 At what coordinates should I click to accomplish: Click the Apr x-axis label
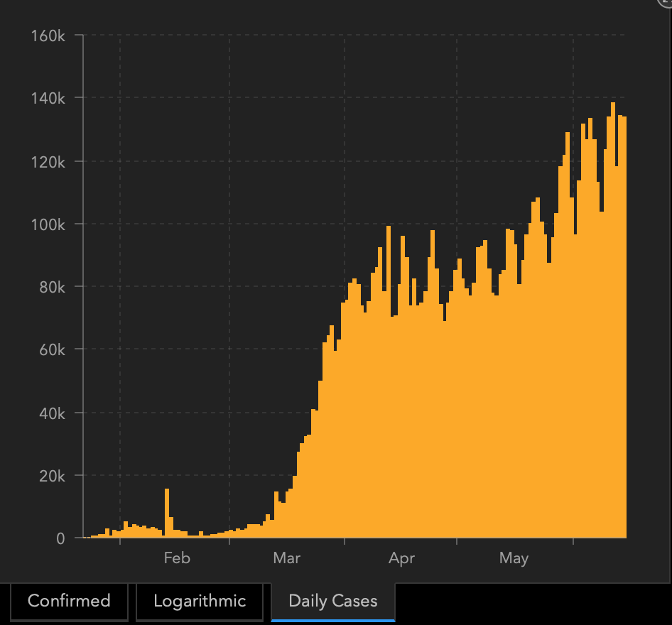click(401, 559)
